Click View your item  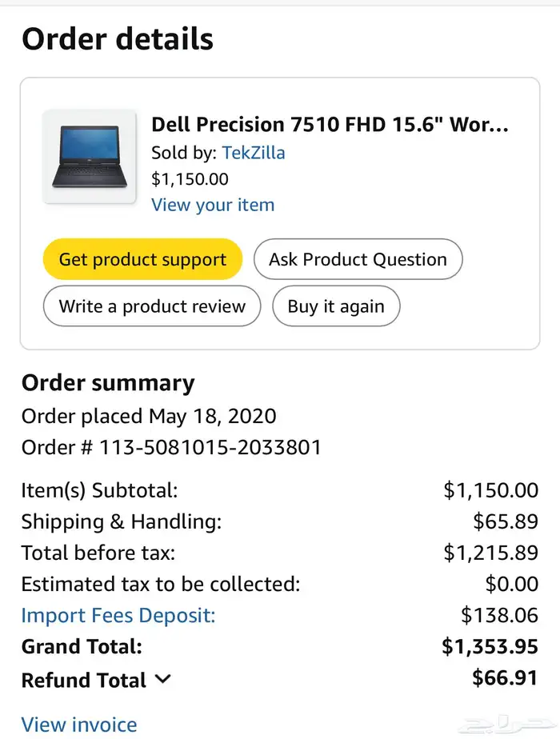tap(212, 205)
